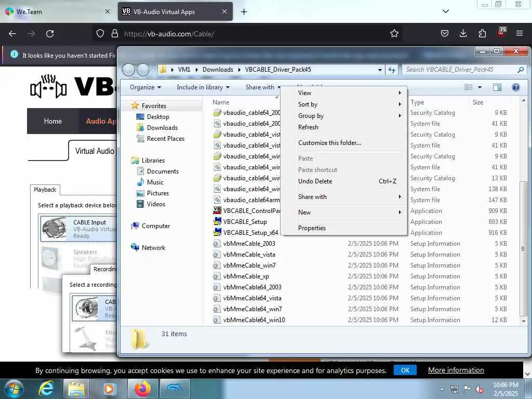Reload the page in Firefox
Viewport: 532px width, 399px height.
[x=50, y=34]
